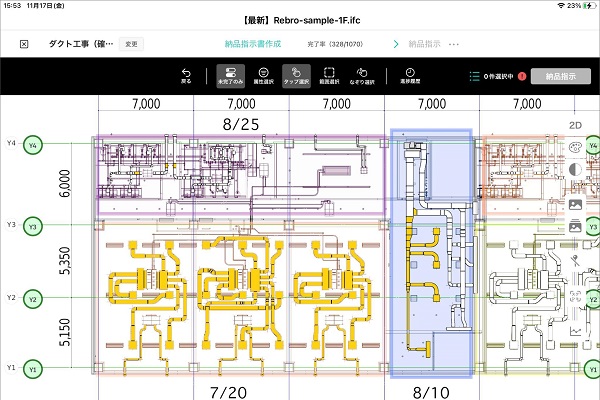
Task: Toggle the 2D view mode
Action: point(575,125)
